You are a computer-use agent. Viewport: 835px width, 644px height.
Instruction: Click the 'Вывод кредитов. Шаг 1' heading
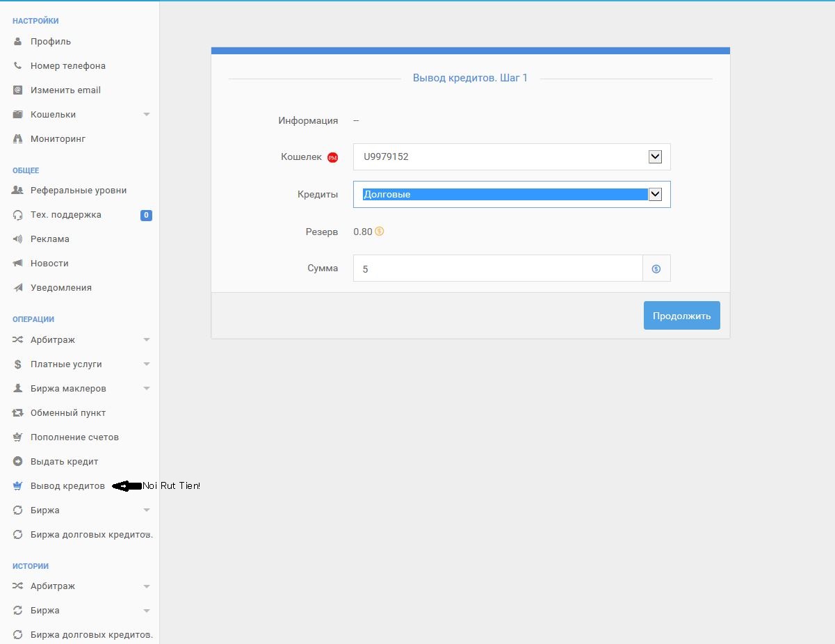pyautogui.click(x=471, y=78)
